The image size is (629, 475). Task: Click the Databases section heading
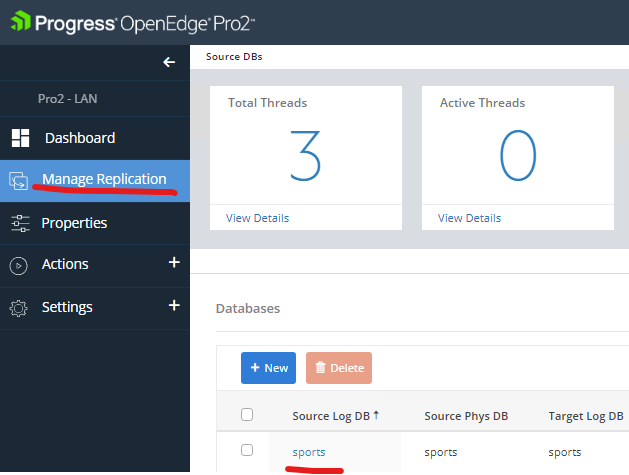pos(248,309)
